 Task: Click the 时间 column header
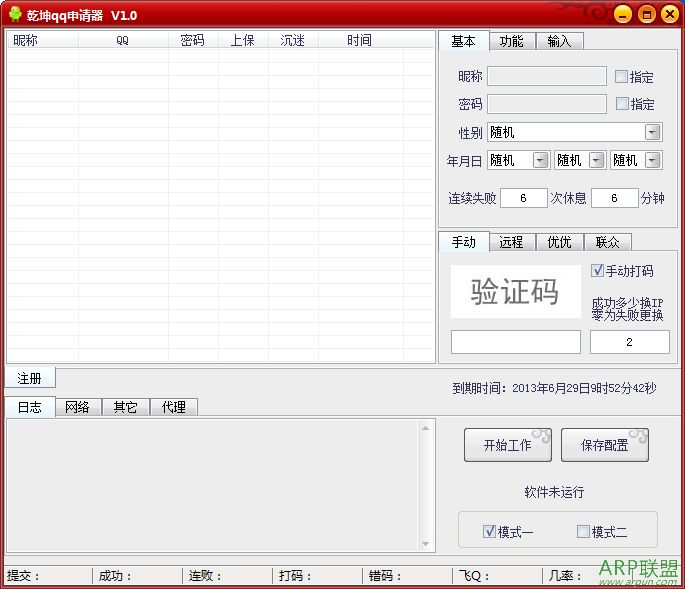(360, 40)
